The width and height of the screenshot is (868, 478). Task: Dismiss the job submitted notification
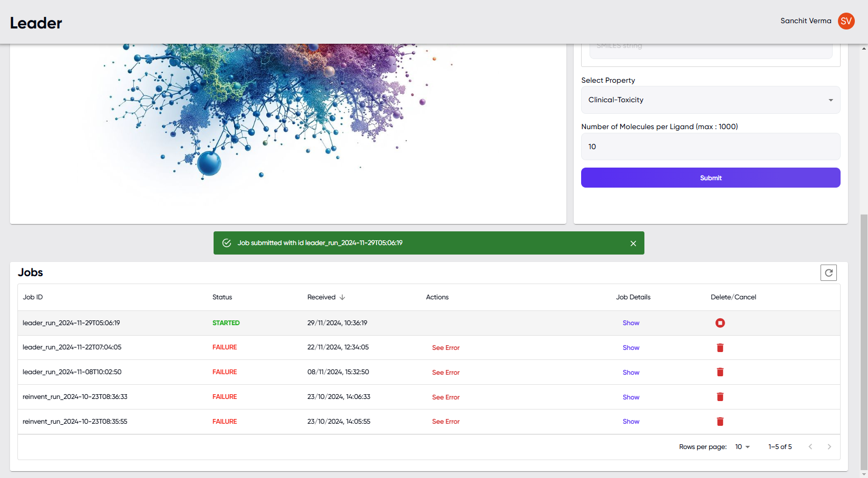pos(633,243)
